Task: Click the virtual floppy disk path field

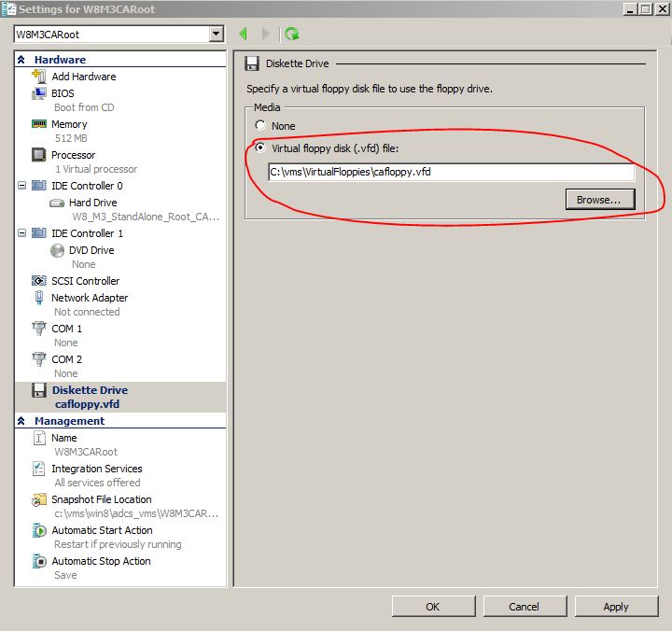Action: pyautogui.click(x=452, y=172)
